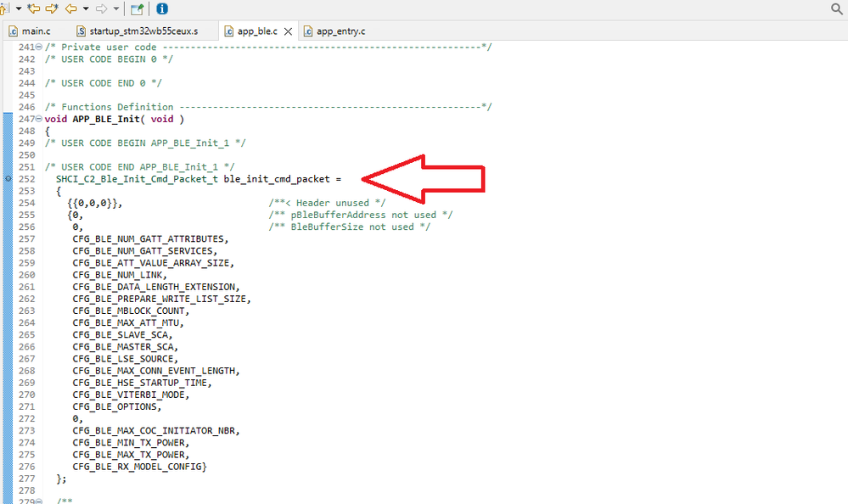The width and height of the screenshot is (848, 504).
Task: Collapse the comment fold at line 279
Action: tap(39, 501)
